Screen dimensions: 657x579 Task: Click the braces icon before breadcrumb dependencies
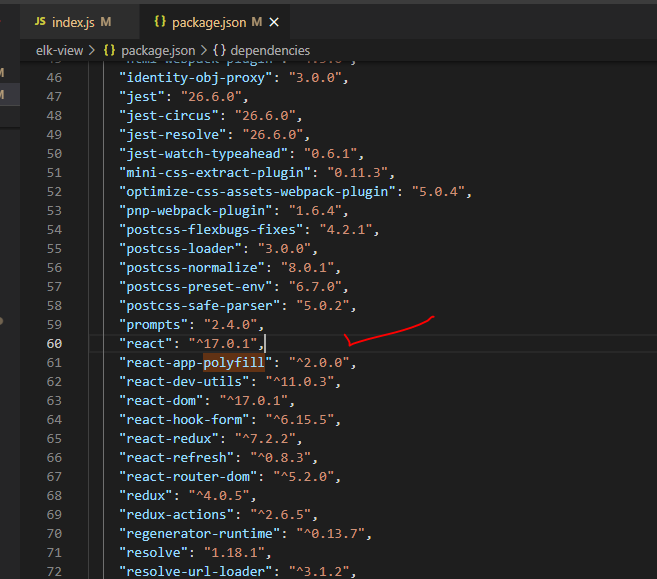click(x=219, y=51)
